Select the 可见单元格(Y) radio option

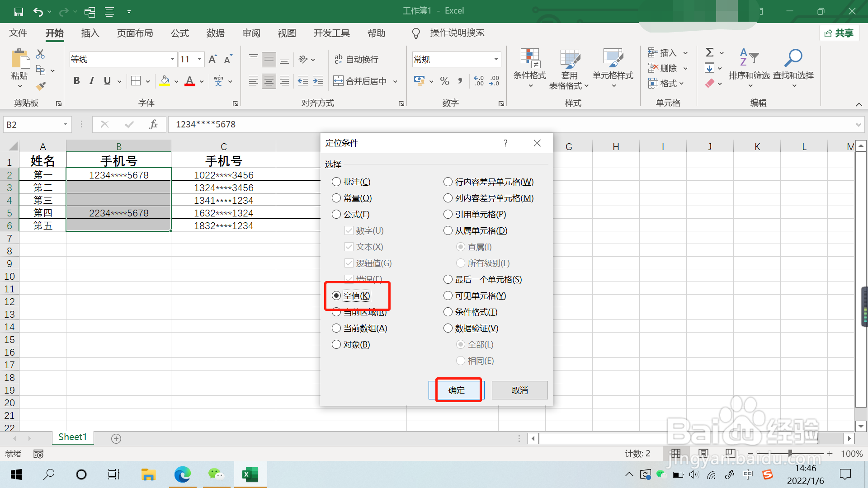pyautogui.click(x=448, y=296)
